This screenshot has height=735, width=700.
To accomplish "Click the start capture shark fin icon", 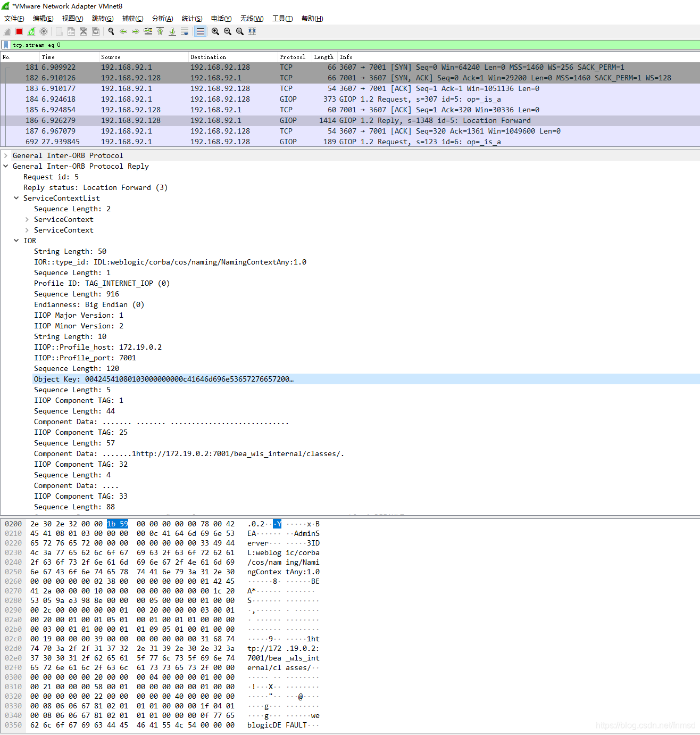I will (7, 31).
